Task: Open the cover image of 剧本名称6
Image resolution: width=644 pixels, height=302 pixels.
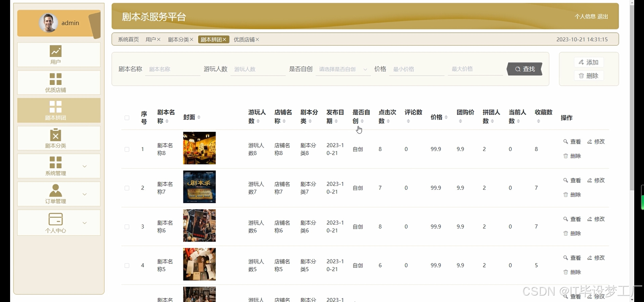Action: click(x=200, y=225)
